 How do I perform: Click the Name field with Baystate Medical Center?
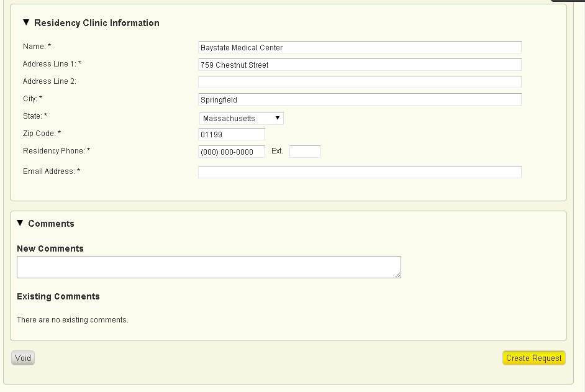tap(360, 47)
